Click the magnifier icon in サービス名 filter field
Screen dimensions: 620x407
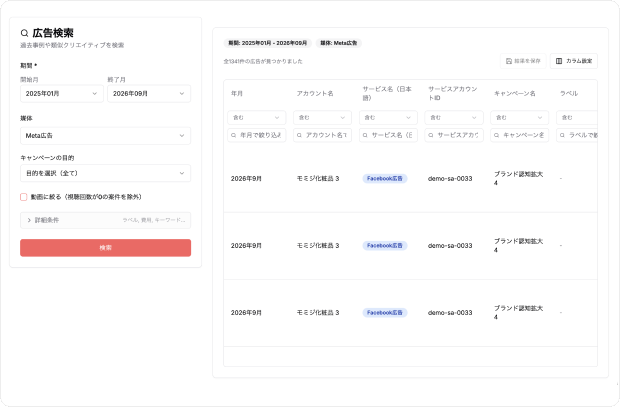coord(365,135)
